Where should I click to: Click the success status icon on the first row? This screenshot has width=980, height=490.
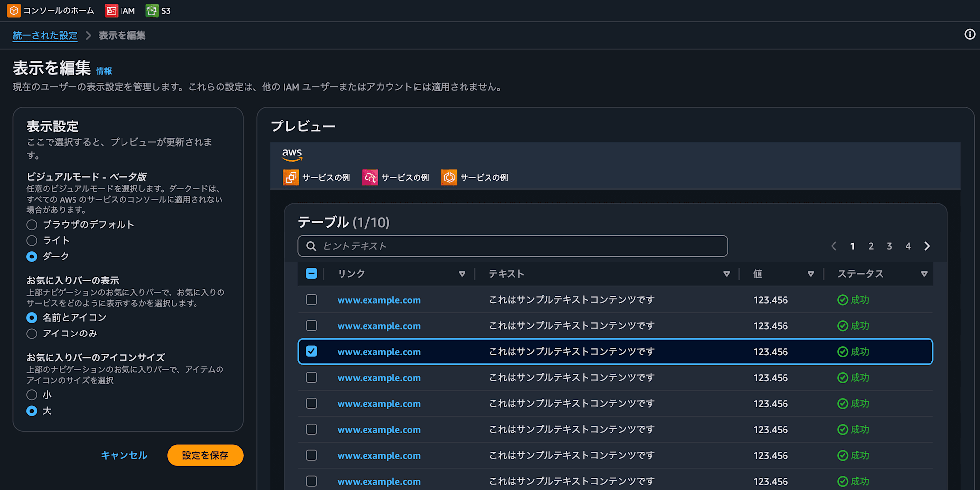click(843, 300)
